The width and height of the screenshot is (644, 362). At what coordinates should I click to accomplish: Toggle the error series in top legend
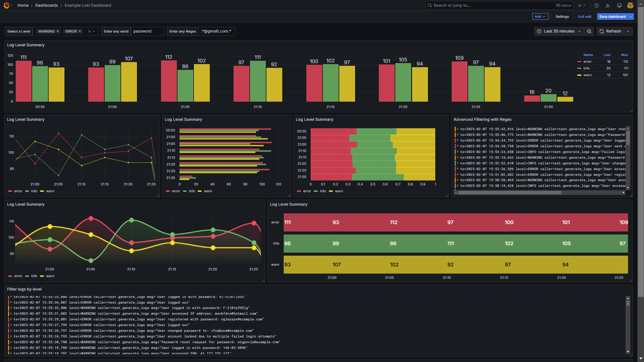pos(587,62)
